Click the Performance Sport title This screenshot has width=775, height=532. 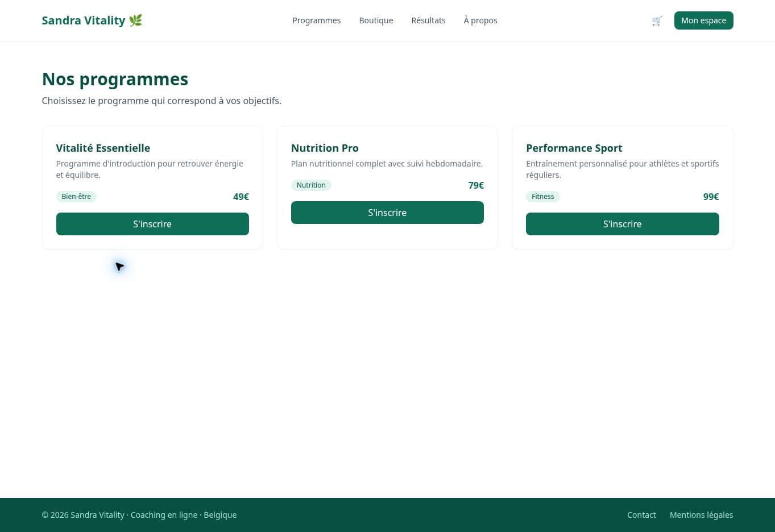point(574,148)
